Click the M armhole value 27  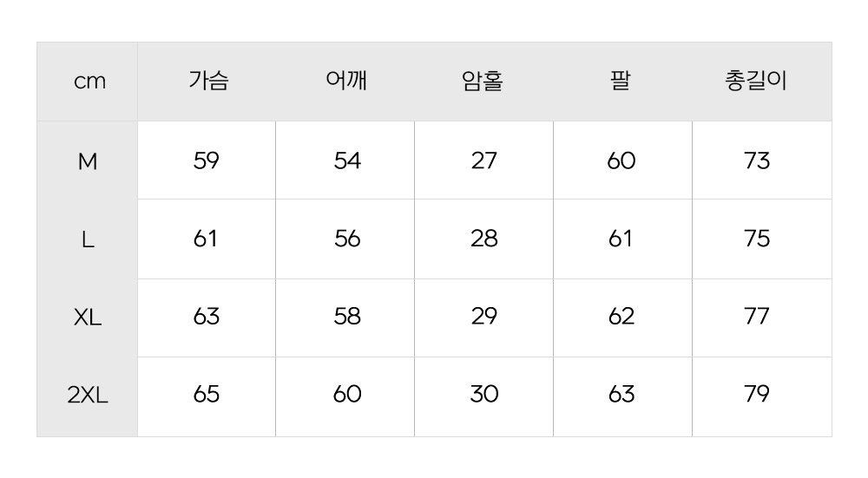(484, 161)
